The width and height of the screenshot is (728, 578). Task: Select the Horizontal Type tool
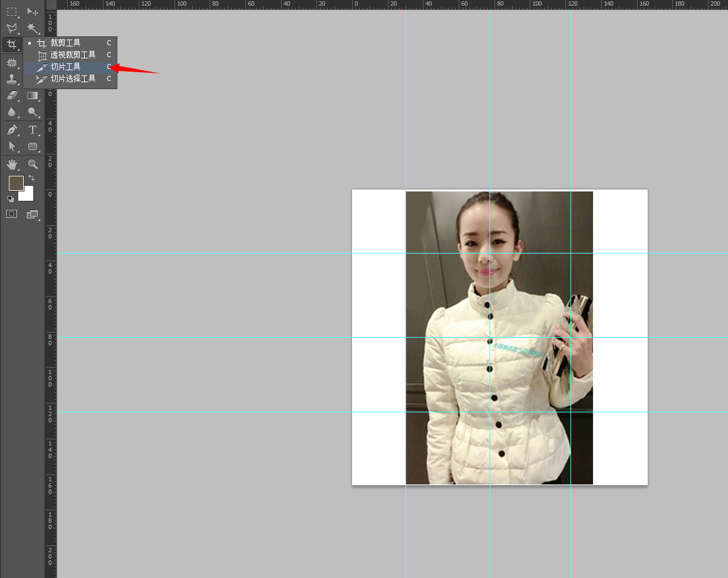pyautogui.click(x=33, y=130)
